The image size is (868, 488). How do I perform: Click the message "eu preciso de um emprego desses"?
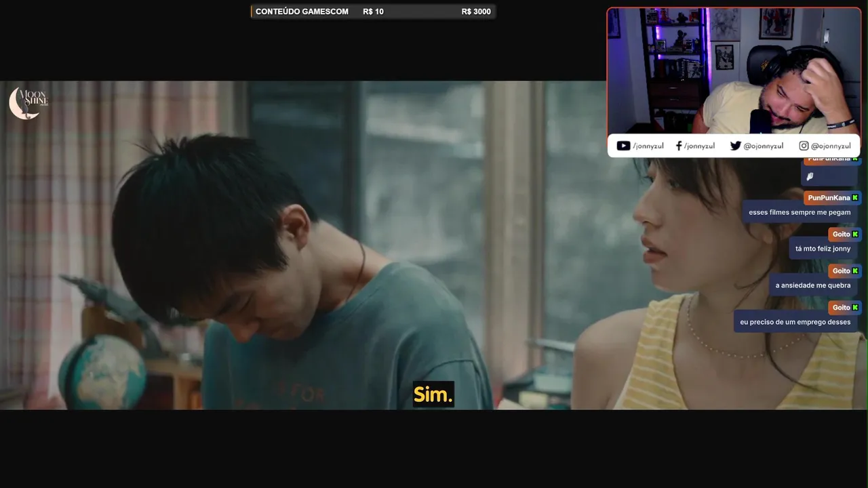coord(795,322)
